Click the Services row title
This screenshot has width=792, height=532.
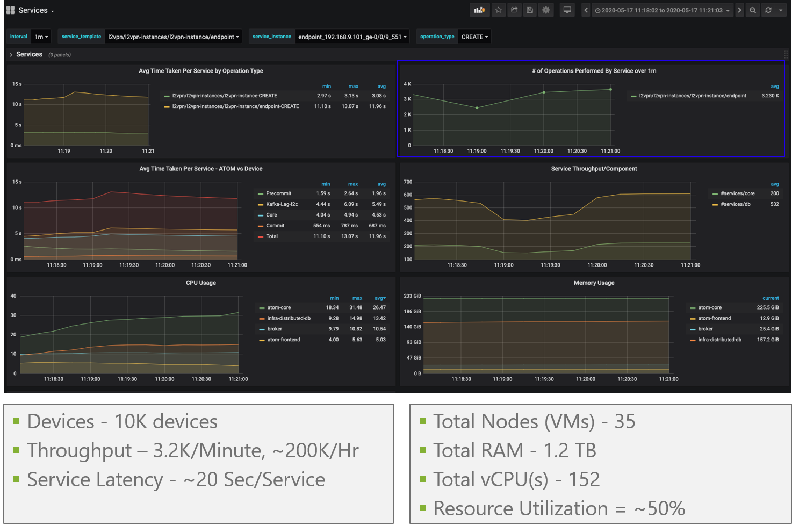pyautogui.click(x=29, y=54)
